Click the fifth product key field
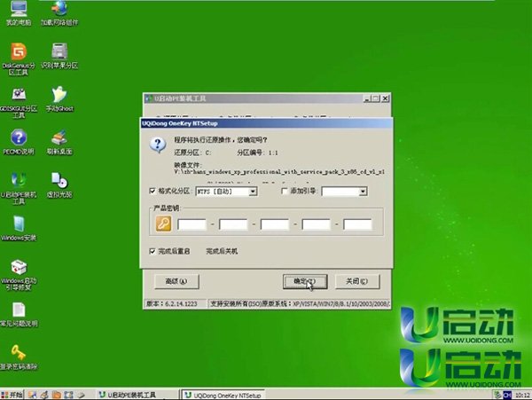The height and width of the screenshot is (400, 532). point(357,224)
